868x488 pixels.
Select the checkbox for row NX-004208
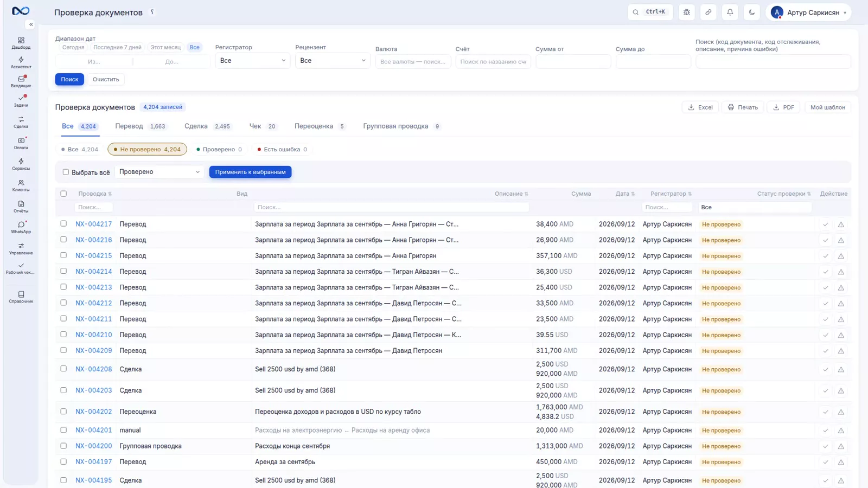[63, 369]
